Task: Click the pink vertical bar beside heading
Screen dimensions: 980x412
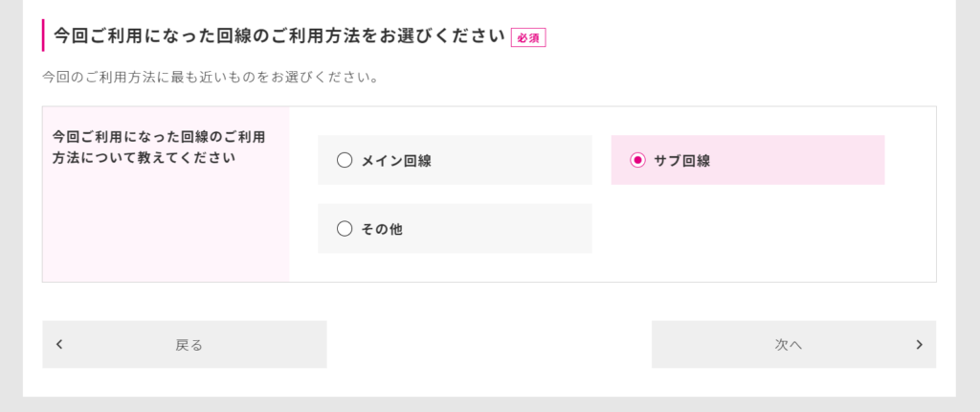Action: (43, 35)
